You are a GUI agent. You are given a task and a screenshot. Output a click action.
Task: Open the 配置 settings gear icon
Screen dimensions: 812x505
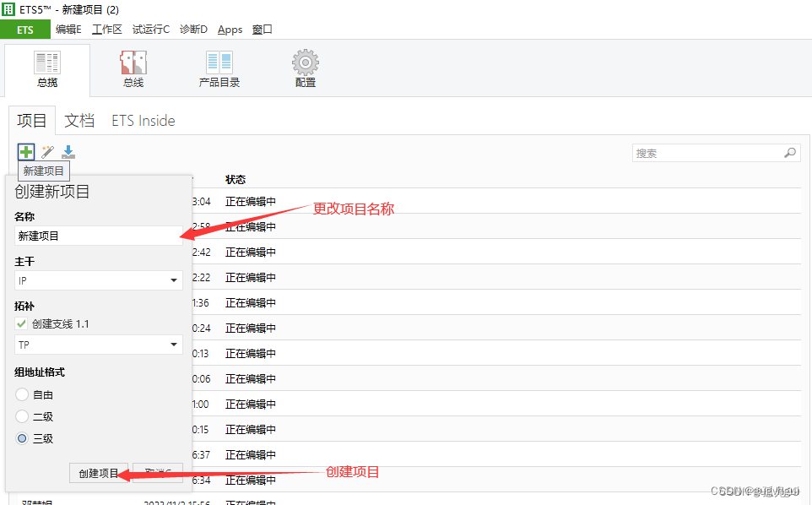point(305,69)
